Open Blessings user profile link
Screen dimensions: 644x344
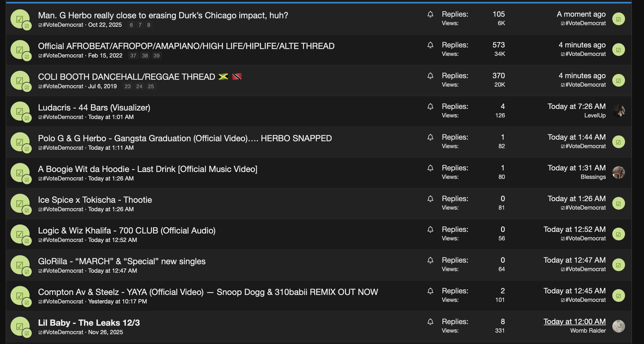click(593, 177)
